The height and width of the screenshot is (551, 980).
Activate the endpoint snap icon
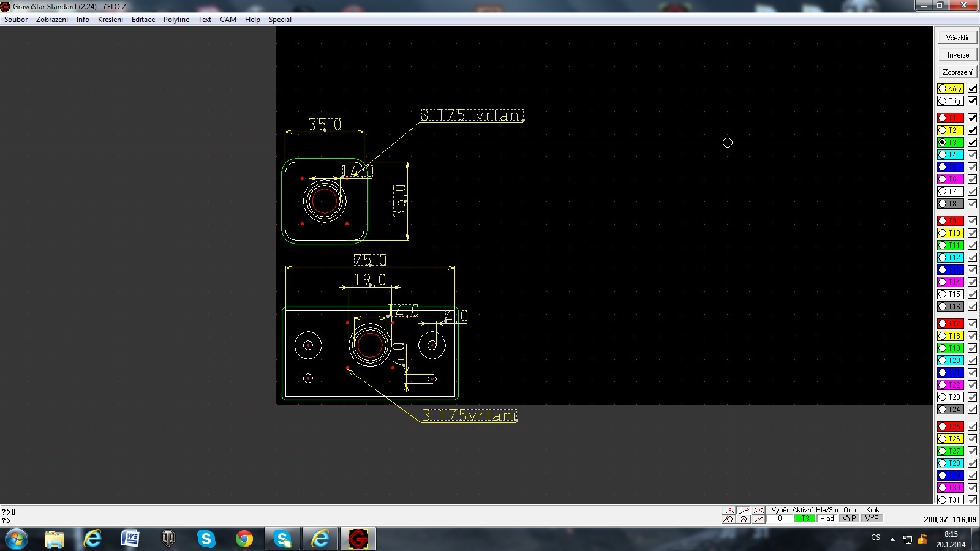744,510
